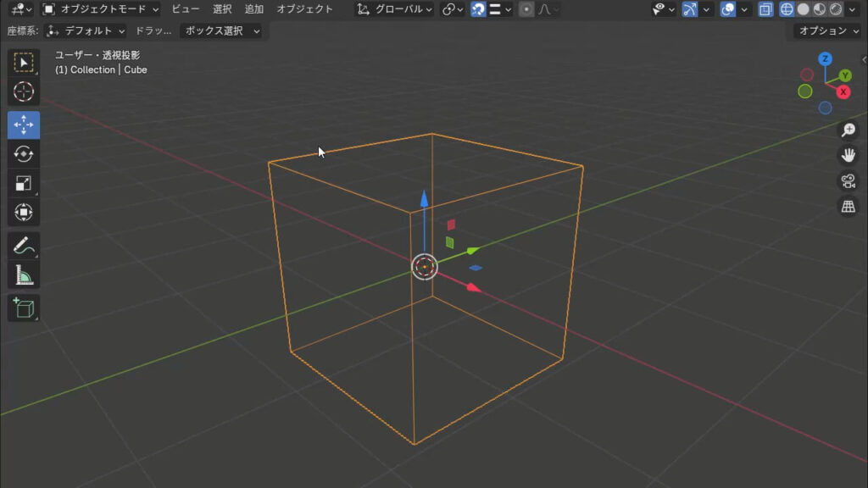Click the blue Z arrow of move gizmo
Image resolution: width=868 pixels, height=488 pixels.
pos(424,198)
